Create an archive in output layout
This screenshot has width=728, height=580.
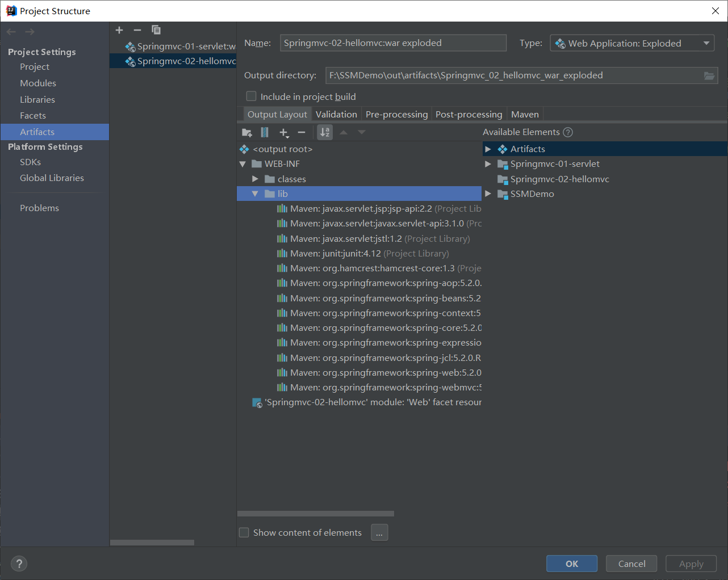point(265,132)
